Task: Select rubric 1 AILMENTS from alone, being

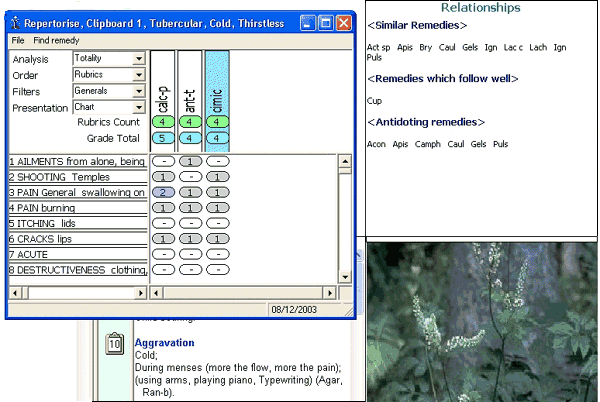Action: point(78,161)
